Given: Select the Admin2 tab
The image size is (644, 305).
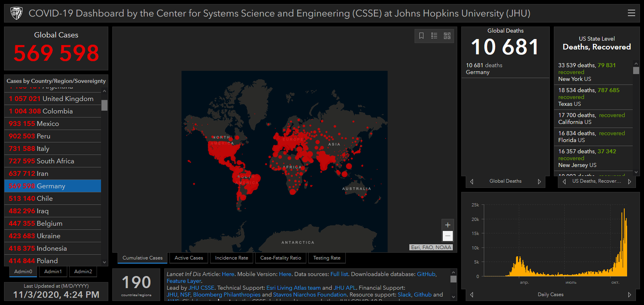Looking at the screenshot, I should [x=83, y=272].
